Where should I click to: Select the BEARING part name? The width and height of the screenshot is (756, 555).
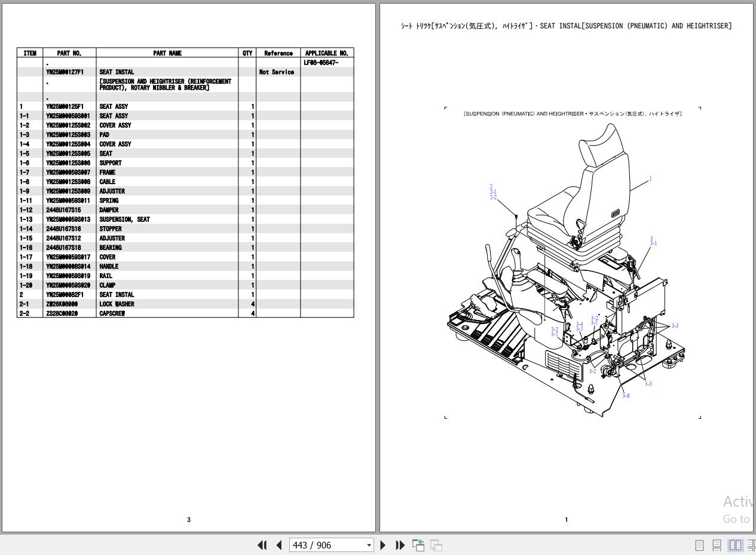coord(111,248)
